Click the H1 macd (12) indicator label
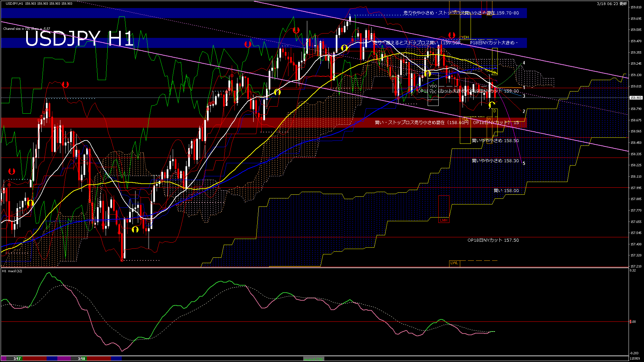 coord(12,271)
